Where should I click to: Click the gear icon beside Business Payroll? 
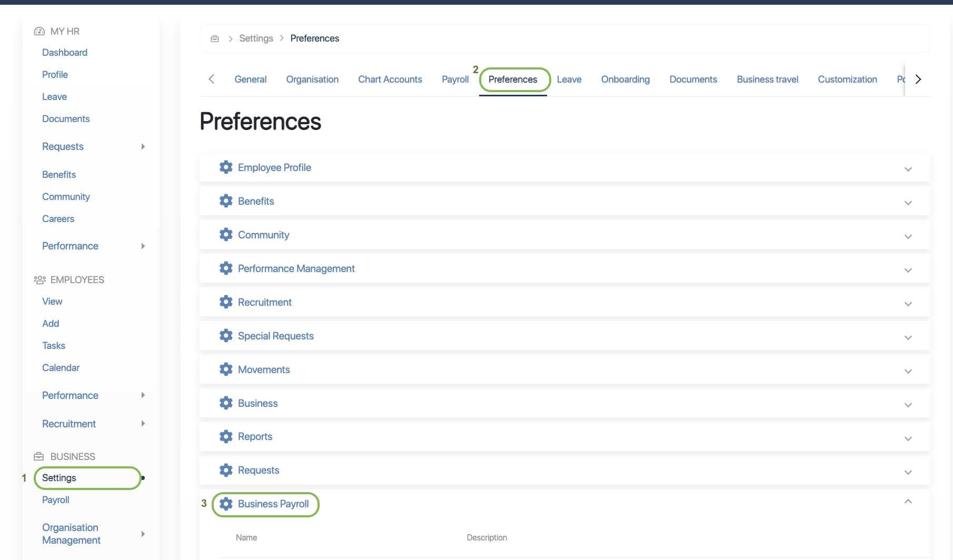[226, 504]
